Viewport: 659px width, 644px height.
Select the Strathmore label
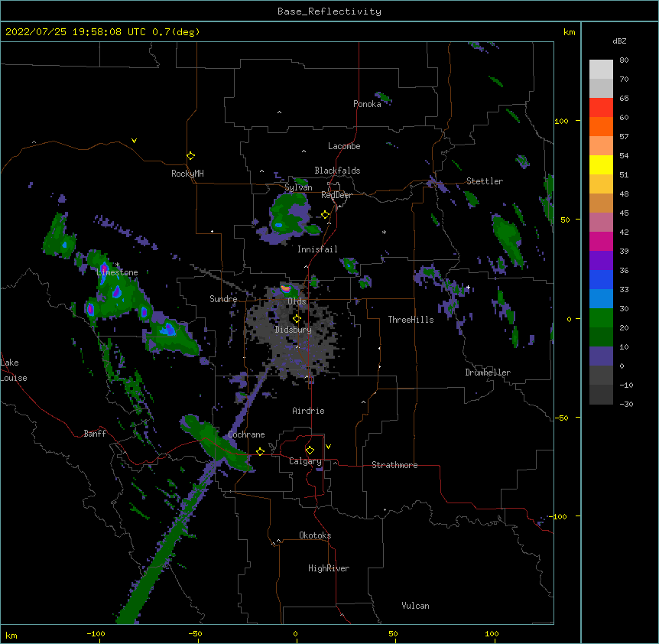point(394,465)
